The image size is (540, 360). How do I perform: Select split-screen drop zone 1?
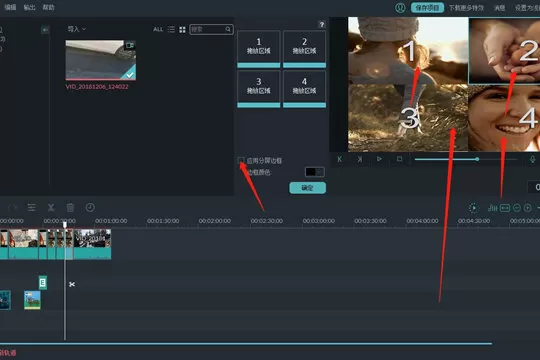coord(259,49)
